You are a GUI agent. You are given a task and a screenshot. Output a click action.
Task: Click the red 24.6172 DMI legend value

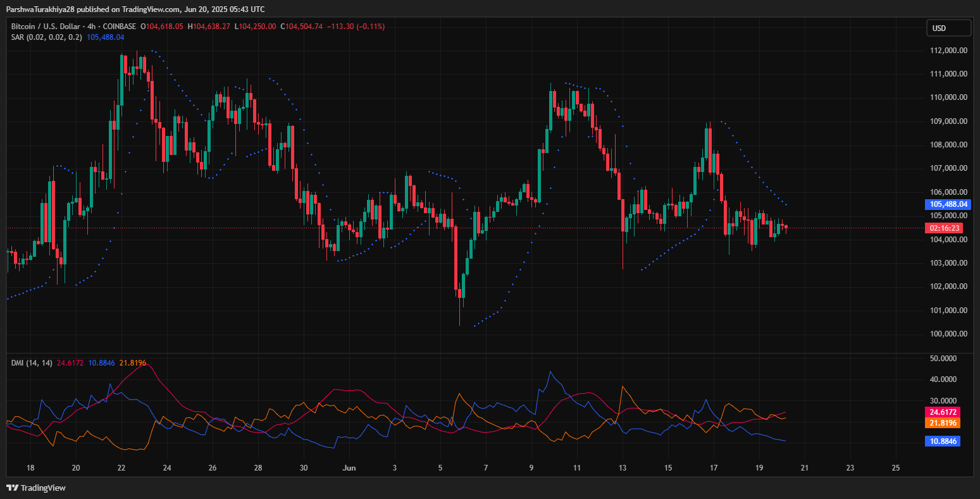pyautogui.click(x=70, y=362)
